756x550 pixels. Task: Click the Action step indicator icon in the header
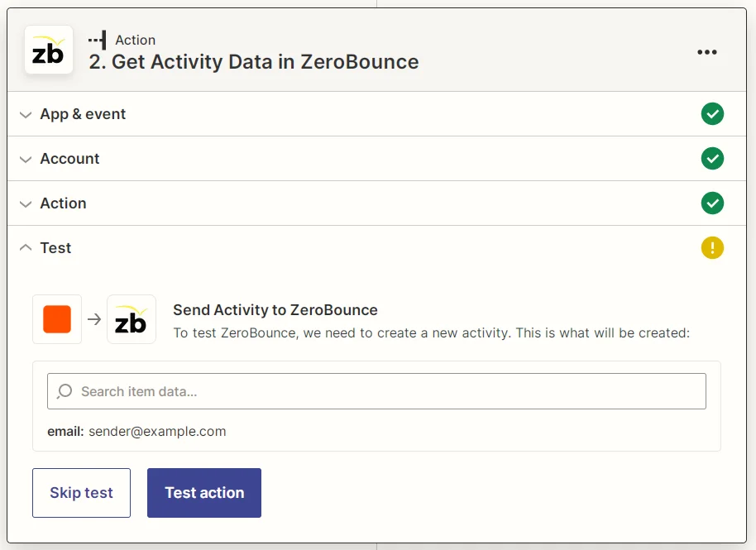click(x=96, y=39)
